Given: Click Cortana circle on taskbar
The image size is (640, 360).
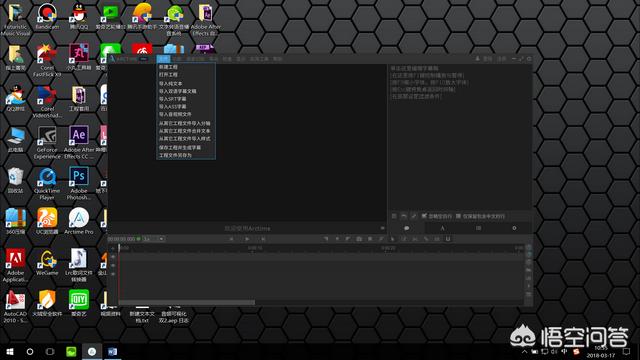Looking at the screenshot, I should pos(30,351).
